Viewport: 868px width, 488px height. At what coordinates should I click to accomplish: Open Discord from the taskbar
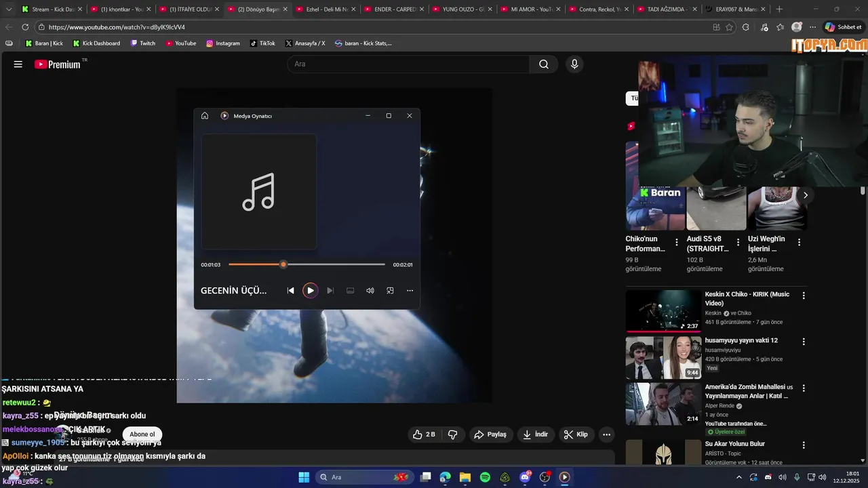point(525,477)
